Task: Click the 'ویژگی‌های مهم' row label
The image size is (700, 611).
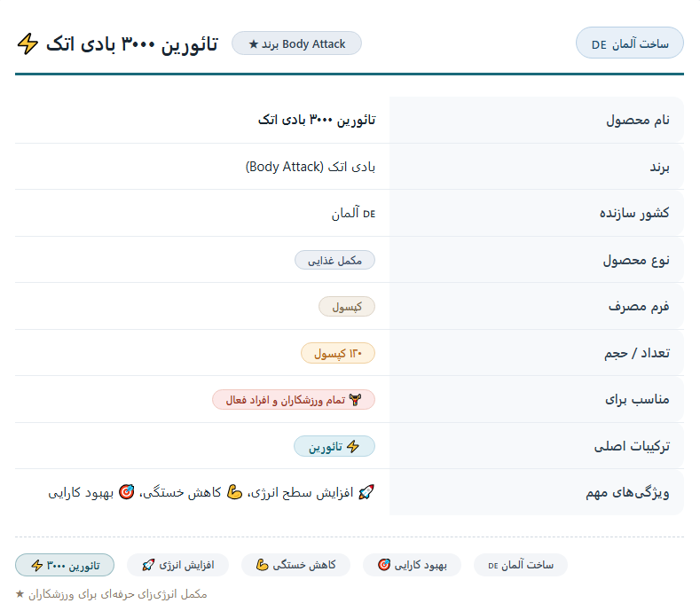Action: coord(627,492)
